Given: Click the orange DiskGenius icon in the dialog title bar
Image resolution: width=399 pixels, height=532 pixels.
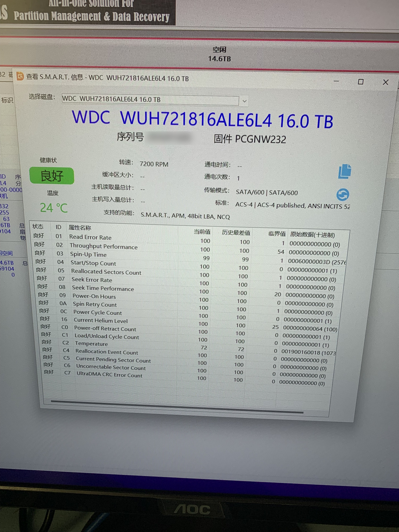Looking at the screenshot, I should (x=20, y=76).
